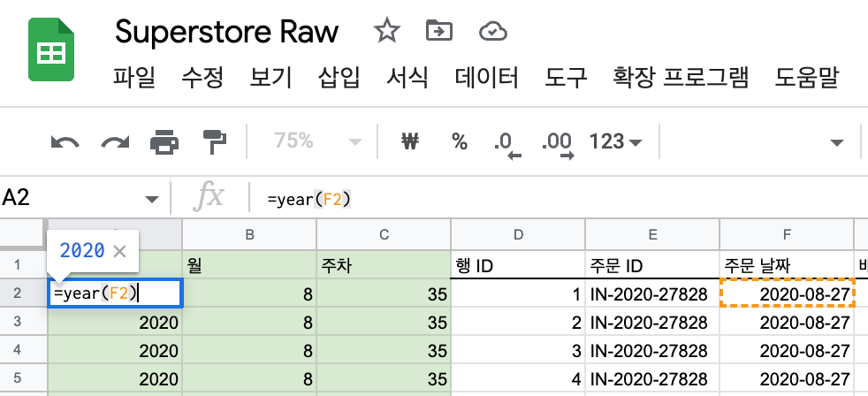Format as percent

click(x=460, y=141)
